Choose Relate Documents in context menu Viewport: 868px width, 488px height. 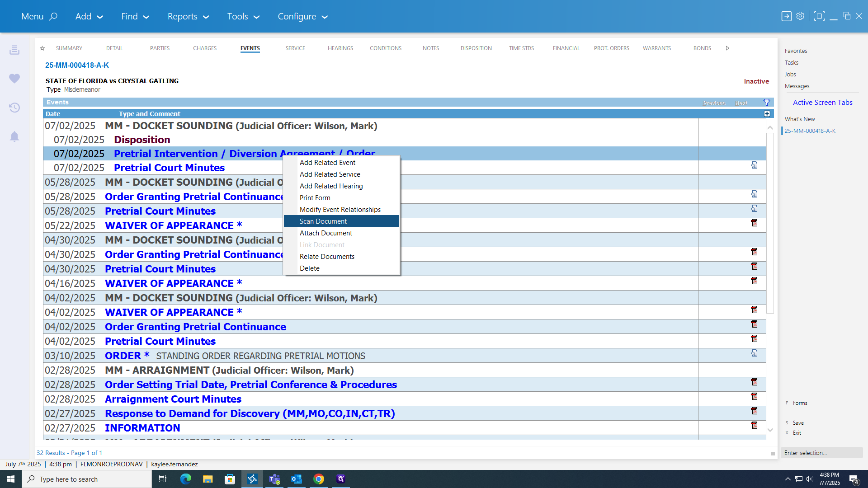tap(341, 256)
